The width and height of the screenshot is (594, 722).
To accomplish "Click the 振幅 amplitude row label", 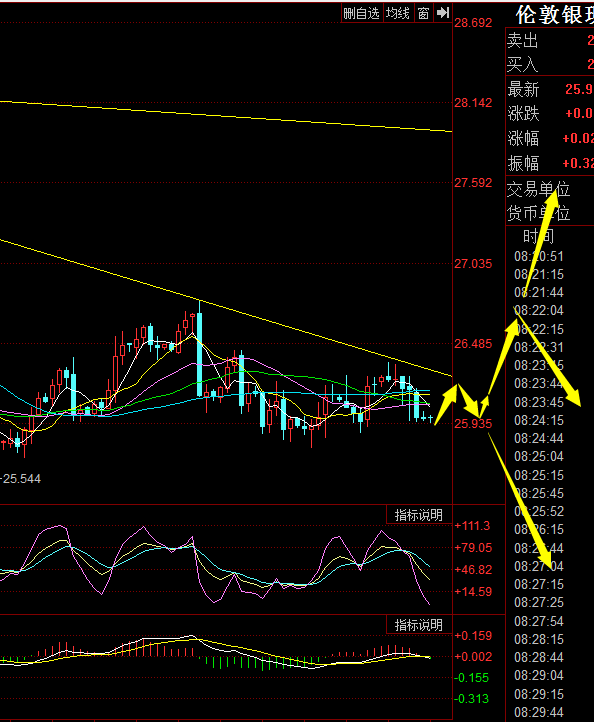I will point(524,163).
